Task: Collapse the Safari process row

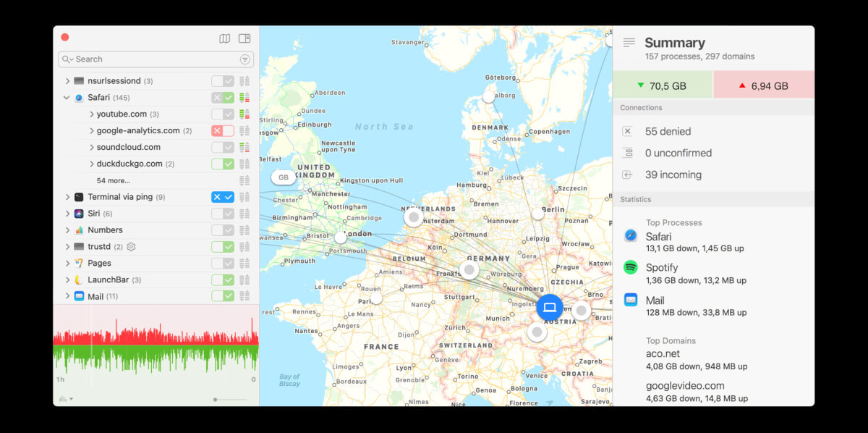Action: 67,98
